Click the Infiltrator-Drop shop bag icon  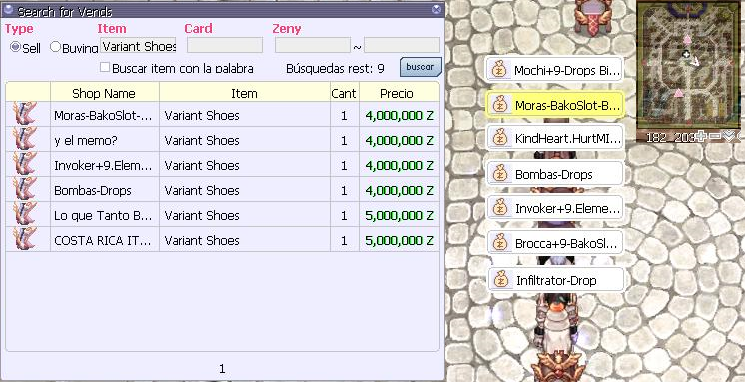tap(501, 280)
